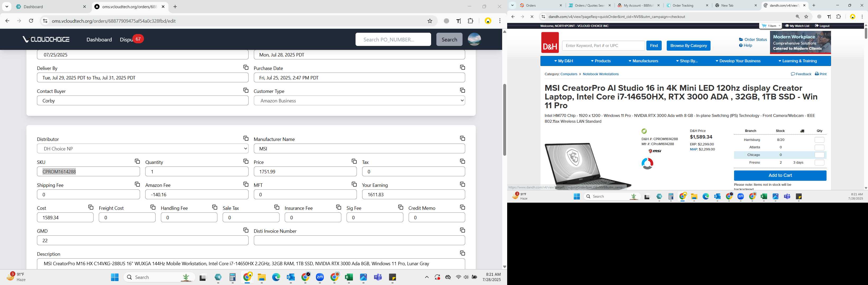Copy the SKU field value
Viewport: 868px width, 285px height.
(x=137, y=161)
